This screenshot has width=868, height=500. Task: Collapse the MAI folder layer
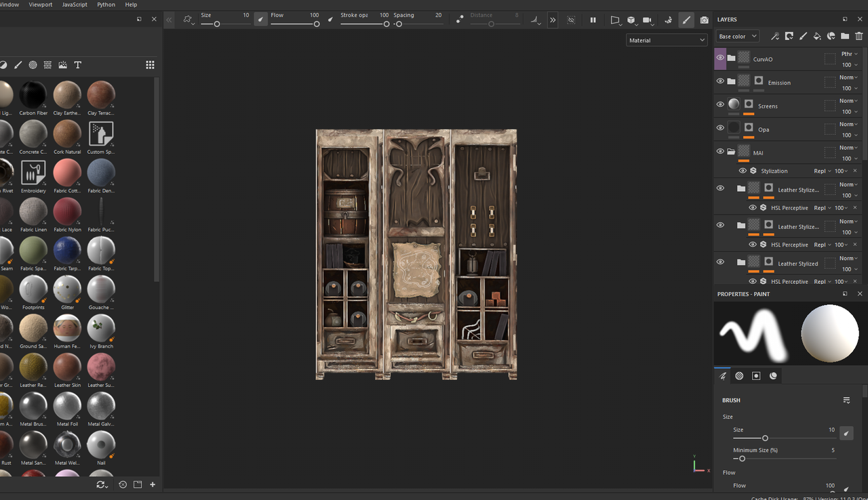(731, 152)
